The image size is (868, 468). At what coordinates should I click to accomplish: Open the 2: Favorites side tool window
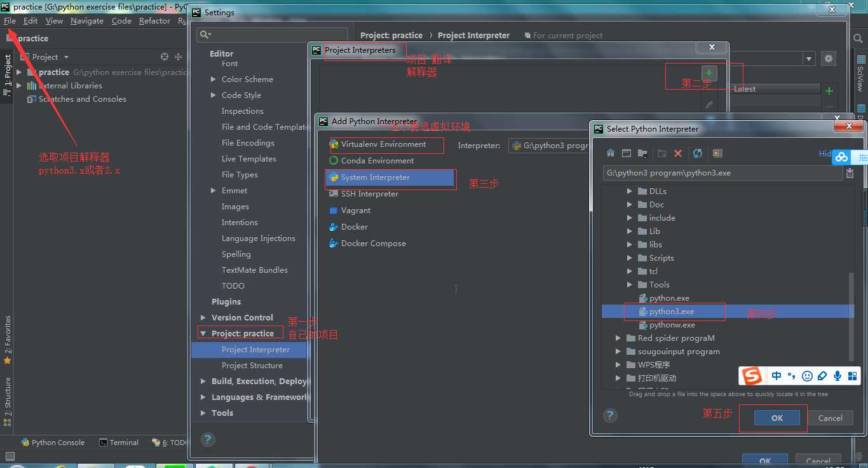[x=8, y=340]
